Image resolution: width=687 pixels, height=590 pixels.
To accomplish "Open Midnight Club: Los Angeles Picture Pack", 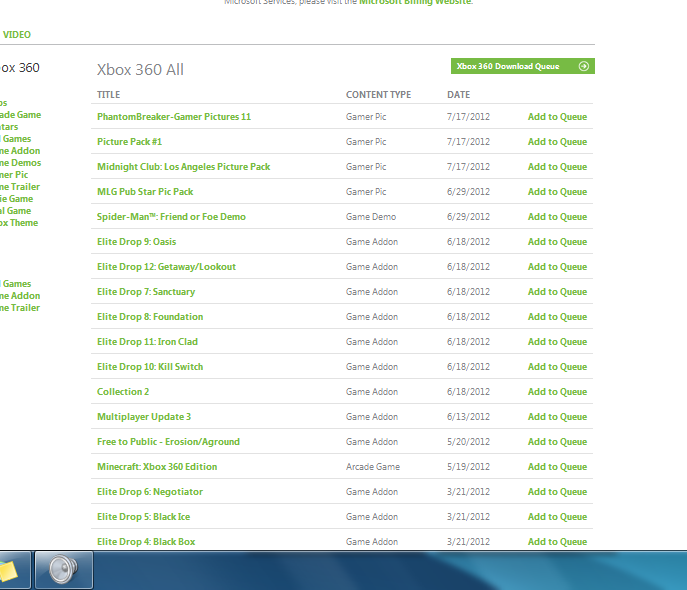I will 184,166.
